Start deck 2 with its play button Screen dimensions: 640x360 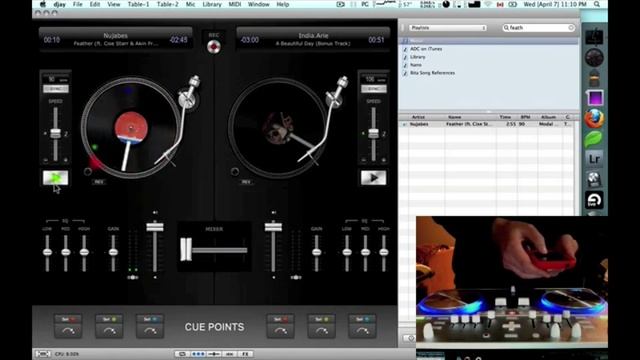(373, 178)
